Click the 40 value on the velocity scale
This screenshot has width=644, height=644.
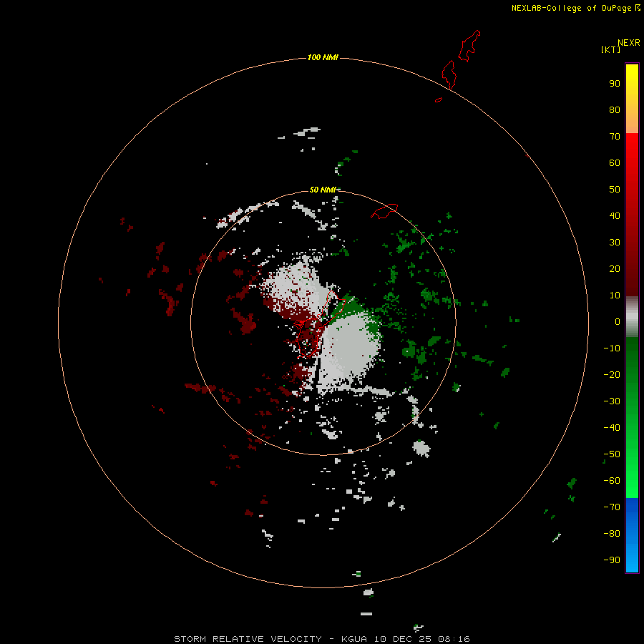click(x=615, y=215)
